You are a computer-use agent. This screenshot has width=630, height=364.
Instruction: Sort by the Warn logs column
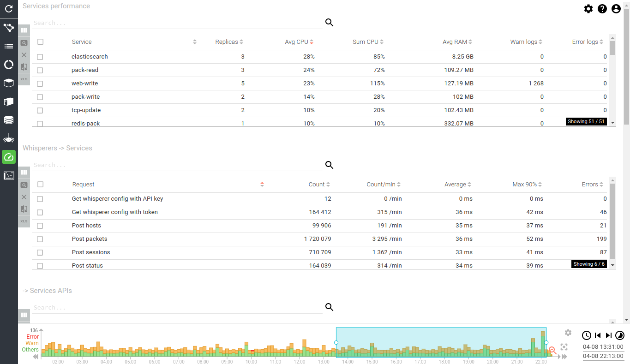point(526,42)
